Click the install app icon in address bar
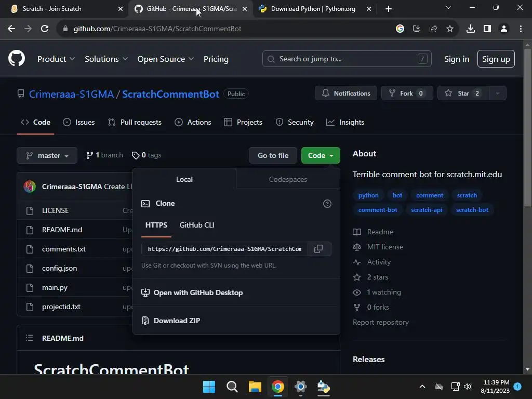532x399 pixels. pyautogui.click(x=417, y=29)
